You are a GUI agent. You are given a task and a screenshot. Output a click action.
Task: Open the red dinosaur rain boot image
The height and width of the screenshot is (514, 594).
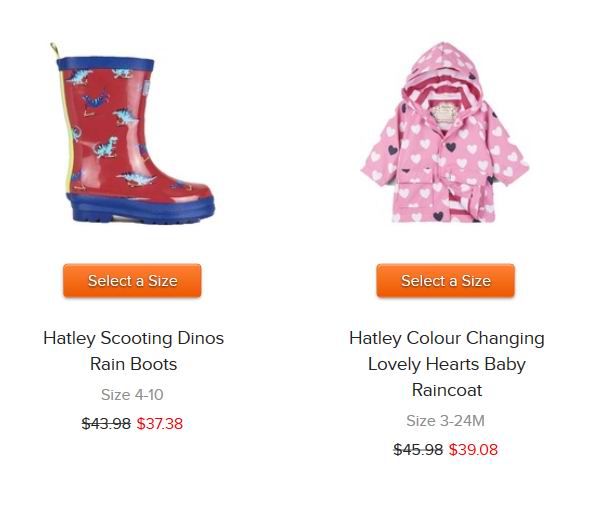132,133
